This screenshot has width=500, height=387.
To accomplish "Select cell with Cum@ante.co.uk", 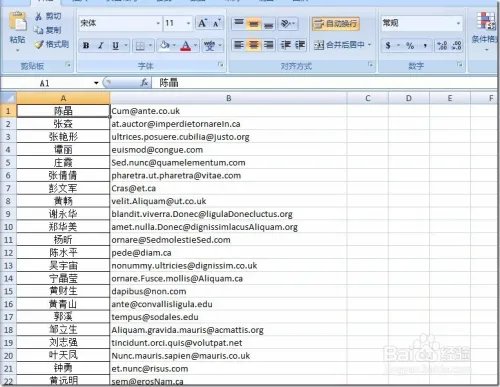I will pos(228,111).
